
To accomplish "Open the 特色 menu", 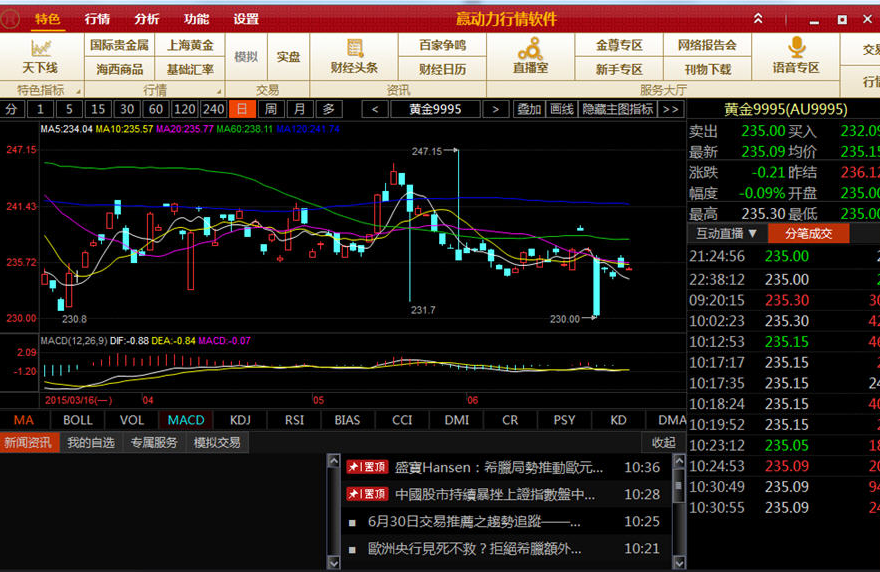I will (47, 19).
